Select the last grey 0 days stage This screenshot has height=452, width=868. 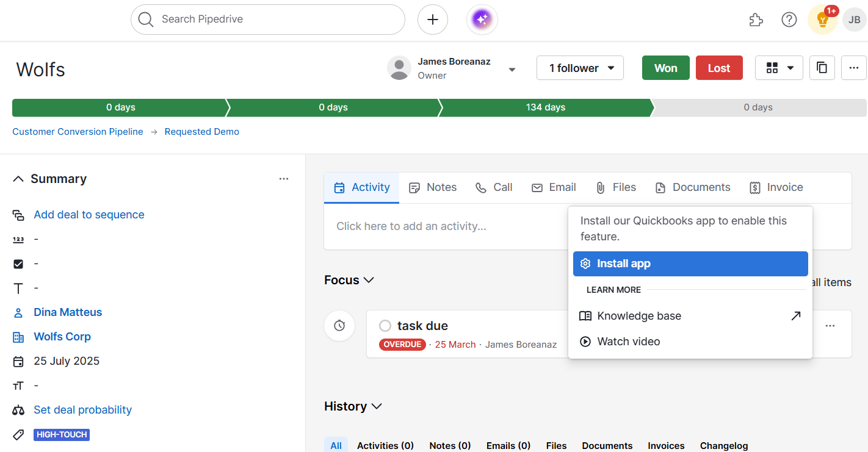[758, 107]
